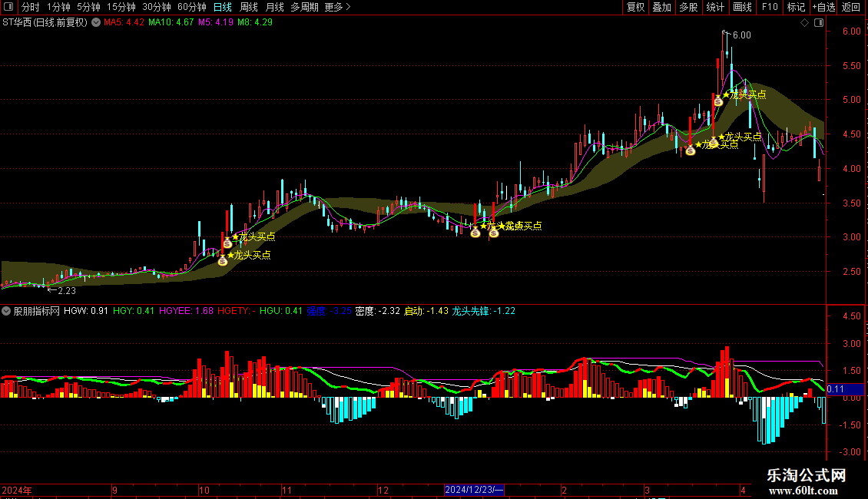Click the -3.00 indicator axis label
The width and height of the screenshot is (868, 499).
[x=850, y=452]
